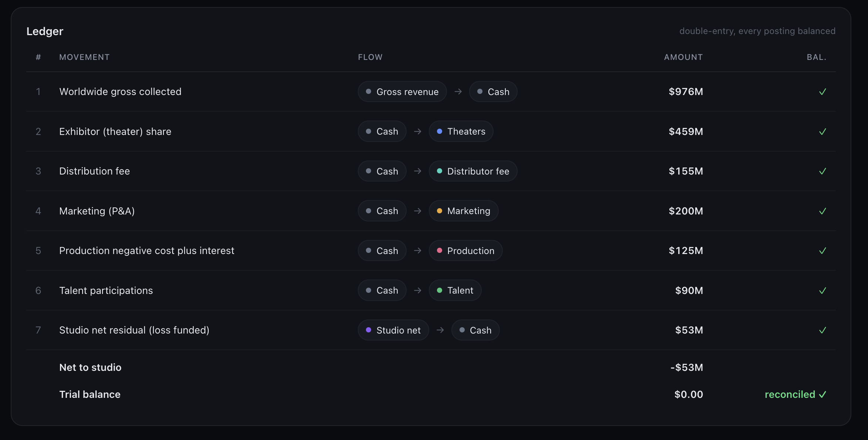Select the Production negative cost plus interest row
The width and height of the screenshot is (868, 440).
pyautogui.click(x=431, y=251)
